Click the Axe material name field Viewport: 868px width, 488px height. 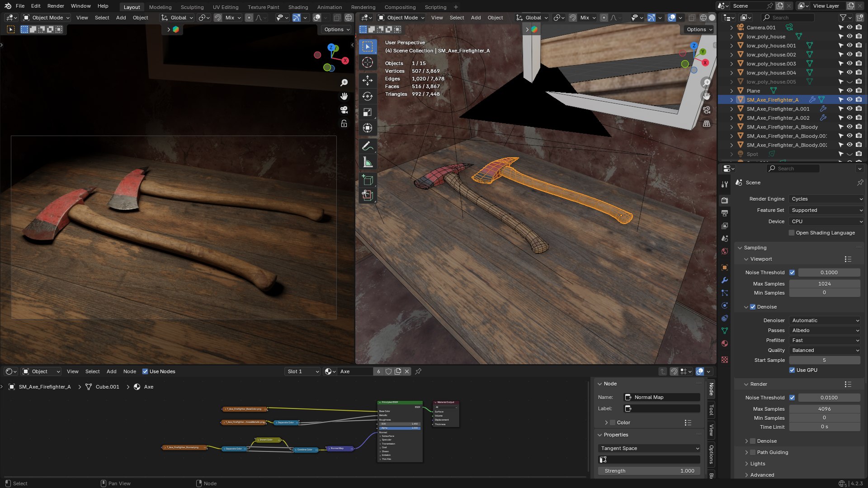[355, 371]
